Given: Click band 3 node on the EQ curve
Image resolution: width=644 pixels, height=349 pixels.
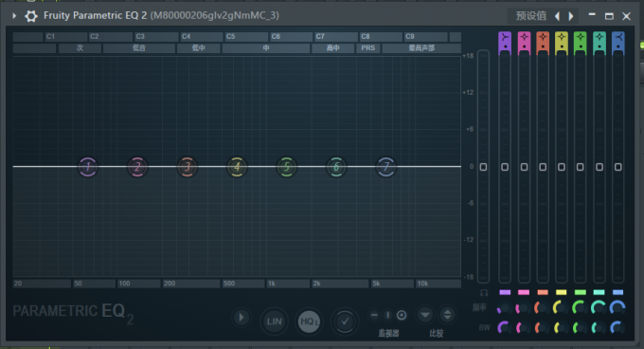Looking at the screenshot, I should [188, 167].
